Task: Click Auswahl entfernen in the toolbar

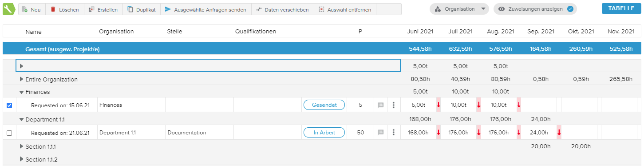Action: 345,9
